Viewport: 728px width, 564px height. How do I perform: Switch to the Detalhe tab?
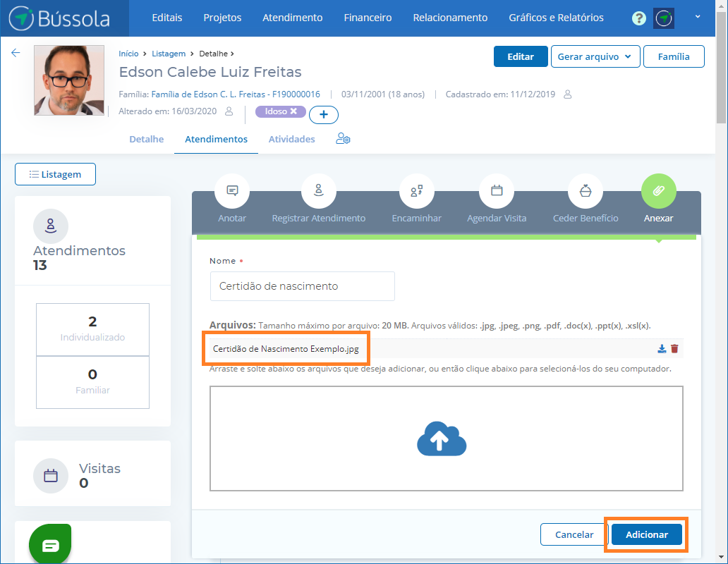coord(147,139)
